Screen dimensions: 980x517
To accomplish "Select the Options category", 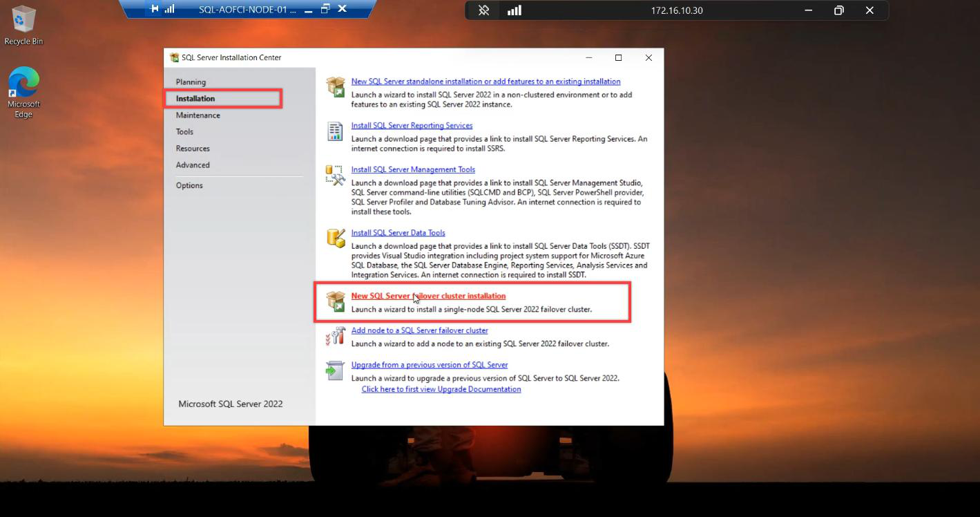I will tap(189, 185).
